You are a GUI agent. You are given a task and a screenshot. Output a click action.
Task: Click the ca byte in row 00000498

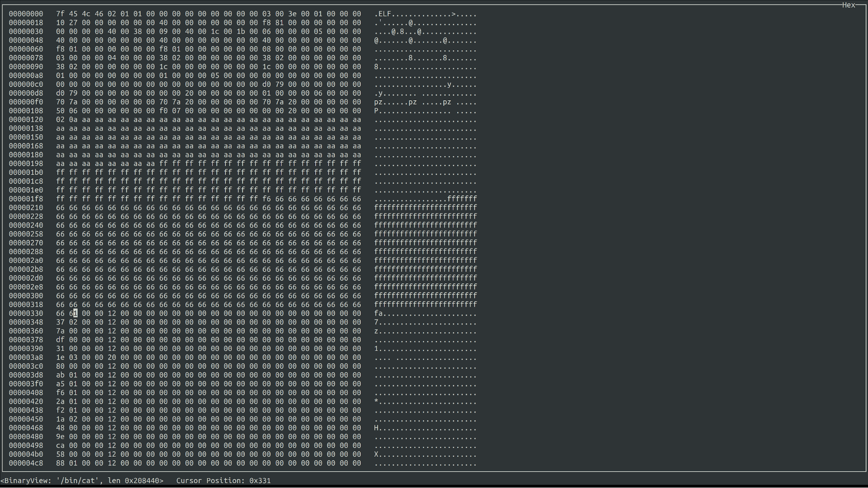coord(60,445)
